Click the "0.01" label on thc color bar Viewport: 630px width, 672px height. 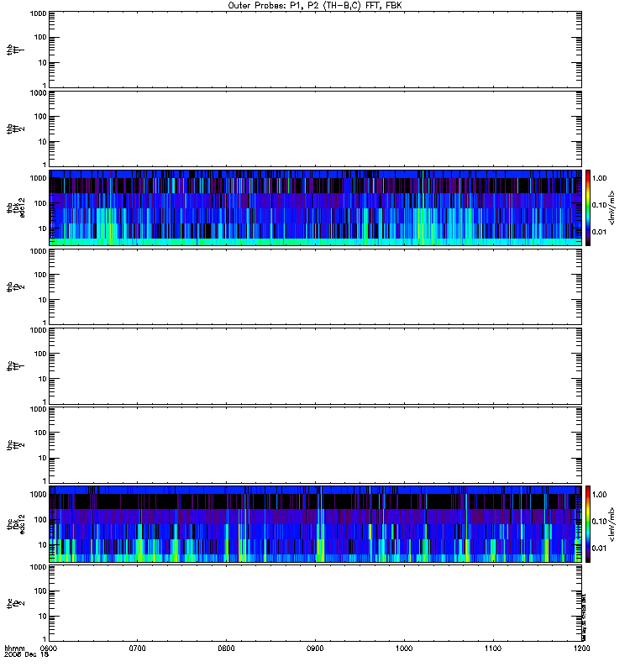(599, 549)
